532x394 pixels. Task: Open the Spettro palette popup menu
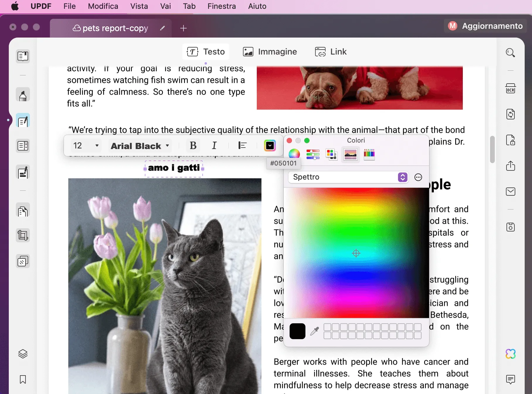coord(348,177)
